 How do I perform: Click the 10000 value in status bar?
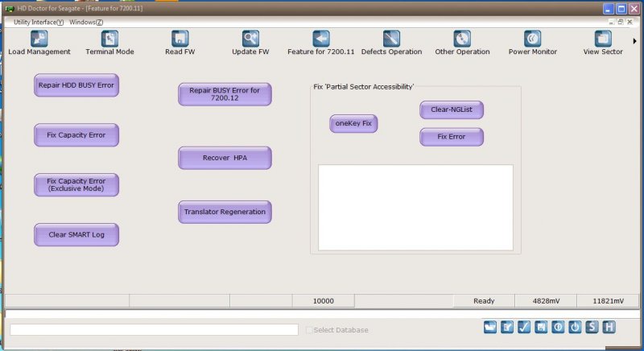tap(324, 301)
